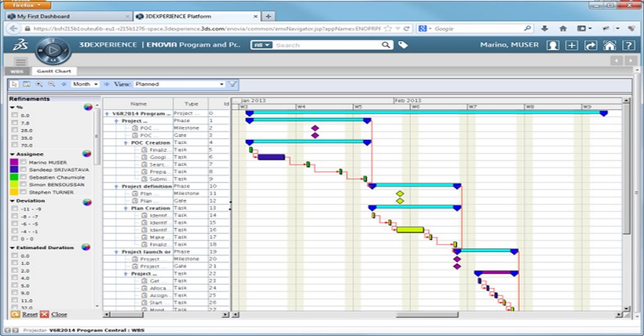The height and width of the screenshot is (336, 644).
Task: Collapse the Deviation refinement section
Action: (x=12, y=201)
